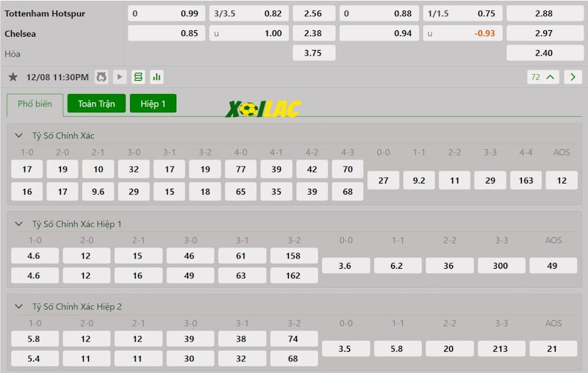Viewport: 588px width, 373px height.
Task: Click the mascot icon beside the match time
Action: [x=101, y=77]
